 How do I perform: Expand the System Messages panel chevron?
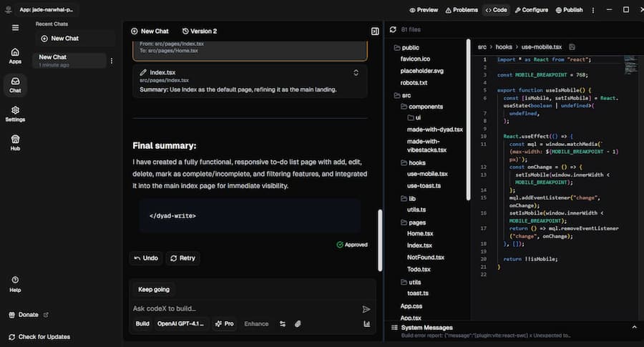(x=634, y=327)
